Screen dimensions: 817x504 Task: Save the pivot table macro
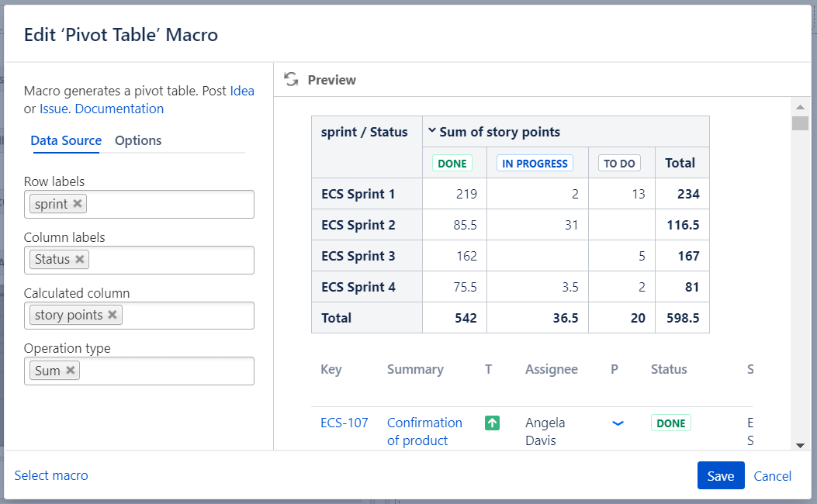point(720,475)
